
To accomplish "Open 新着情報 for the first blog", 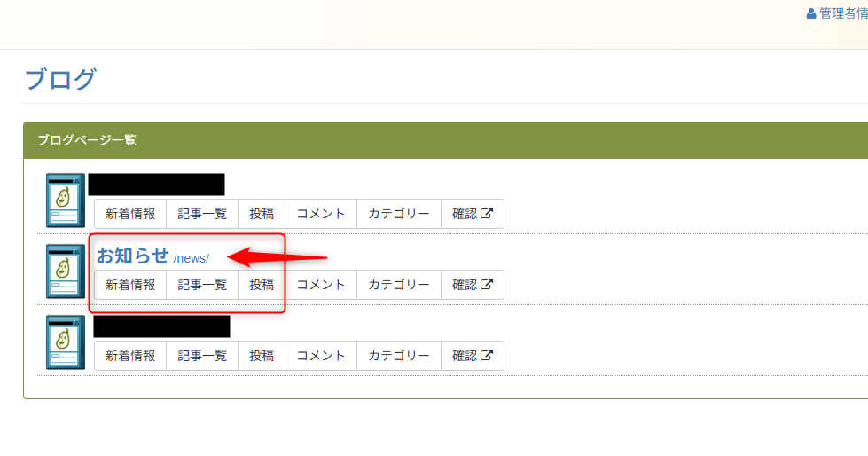I will [x=130, y=214].
